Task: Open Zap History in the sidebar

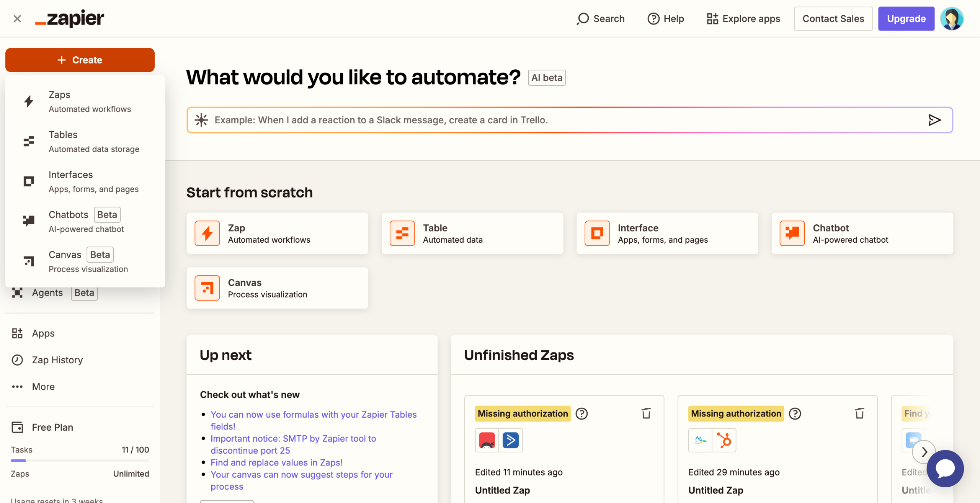Action: pos(57,360)
